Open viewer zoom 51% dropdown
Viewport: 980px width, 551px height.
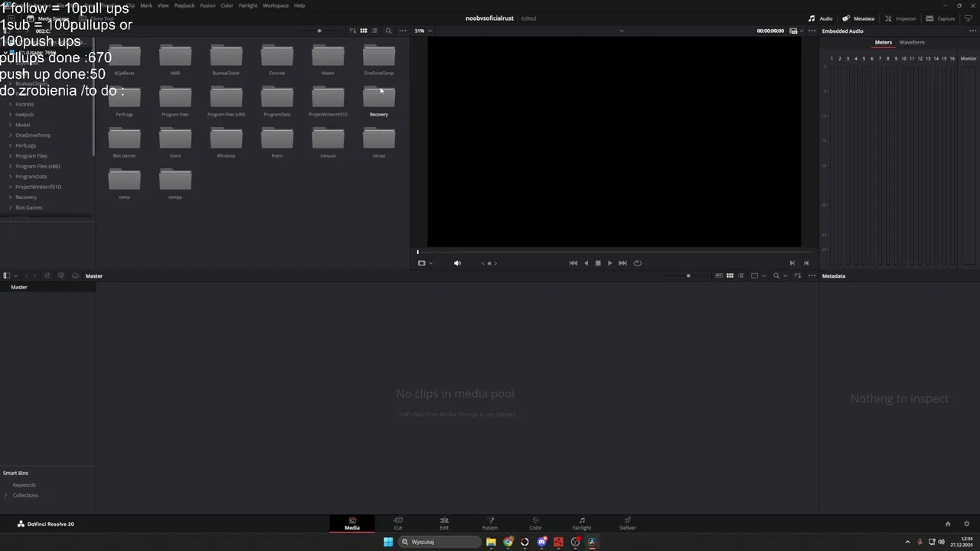(423, 31)
